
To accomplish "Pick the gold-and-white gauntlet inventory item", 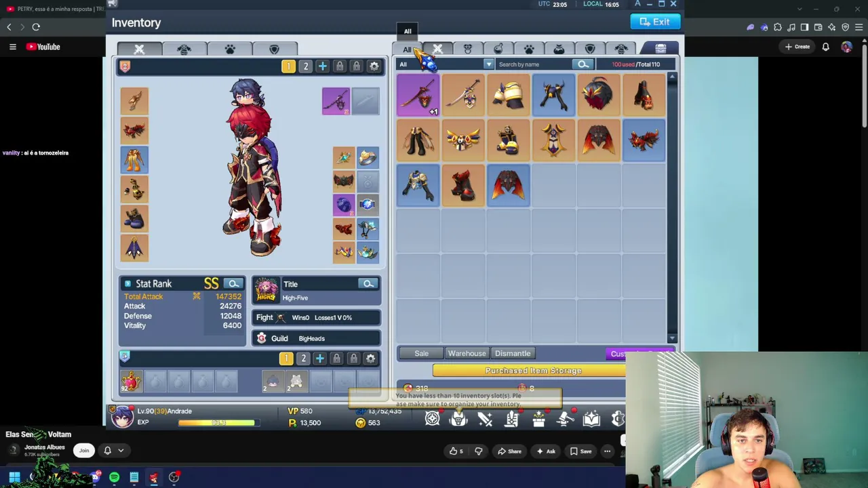I will [509, 95].
